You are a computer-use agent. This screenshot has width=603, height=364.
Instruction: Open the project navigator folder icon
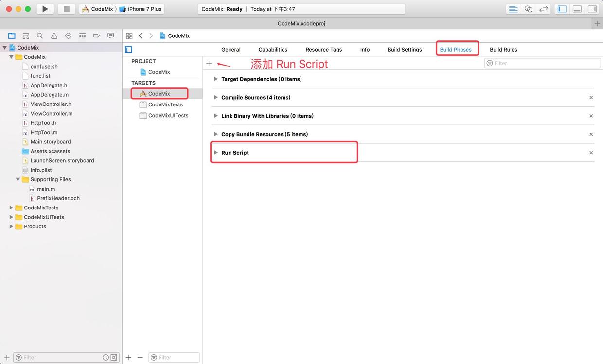[12, 35]
